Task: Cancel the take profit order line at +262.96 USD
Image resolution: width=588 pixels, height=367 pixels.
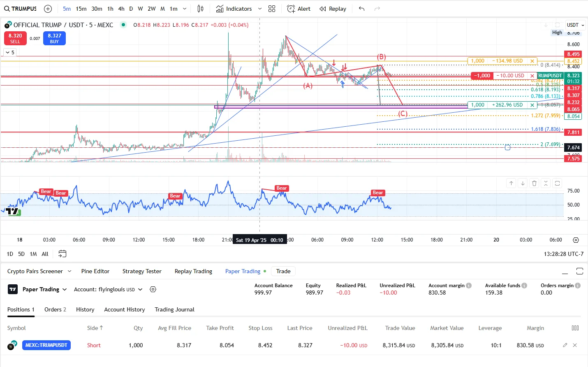Action: tap(532, 105)
